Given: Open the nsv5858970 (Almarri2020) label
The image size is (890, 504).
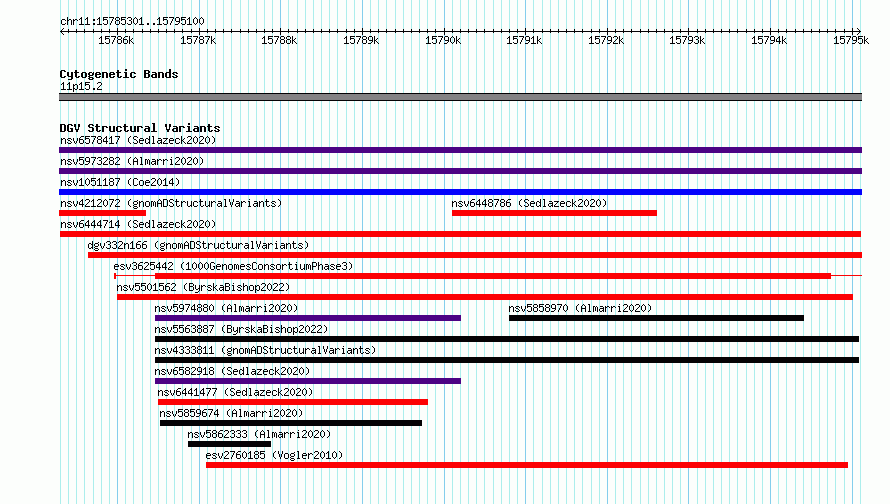Looking at the screenshot, I should (580, 308).
